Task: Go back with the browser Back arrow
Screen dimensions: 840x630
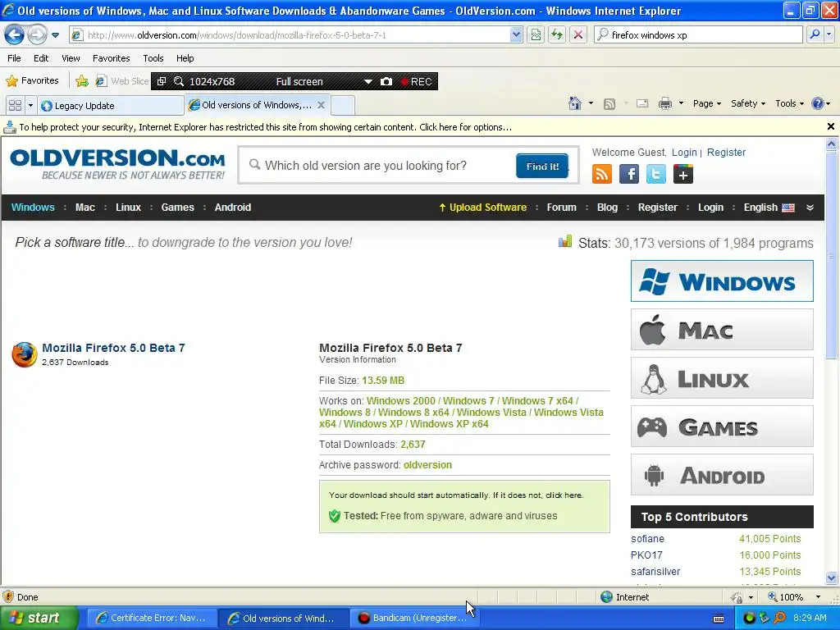Action: tap(15, 35)
